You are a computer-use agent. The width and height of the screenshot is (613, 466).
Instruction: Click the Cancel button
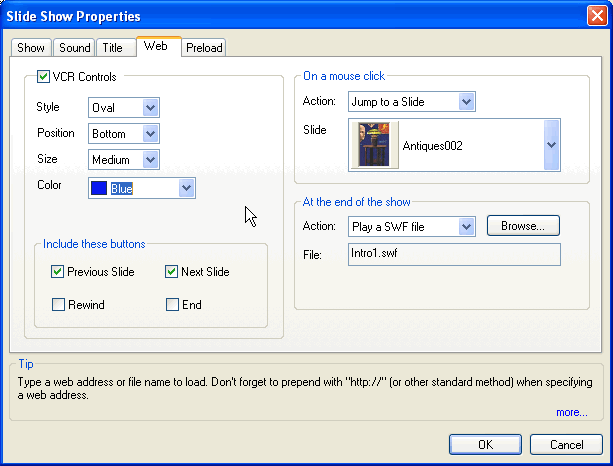pos(566,444)
